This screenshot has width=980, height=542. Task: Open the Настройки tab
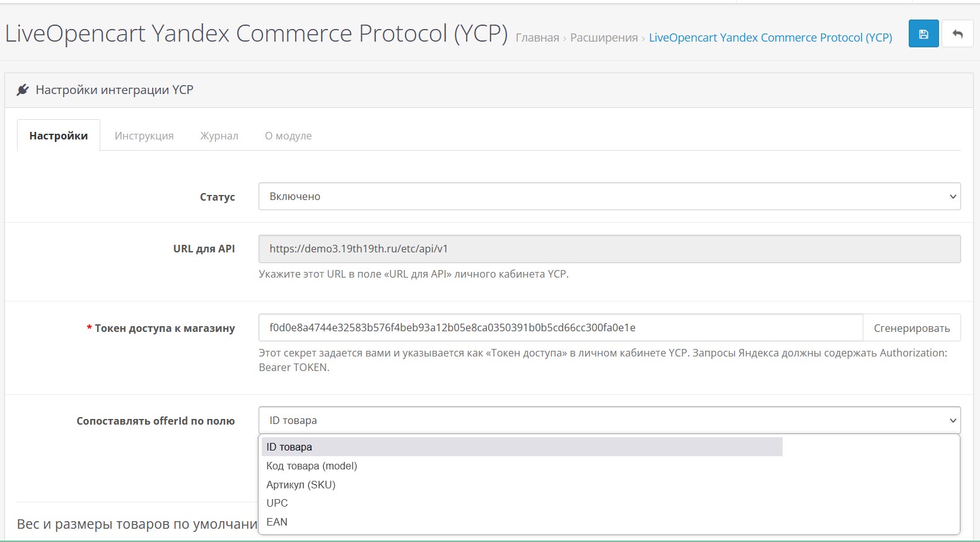(59, 136)
